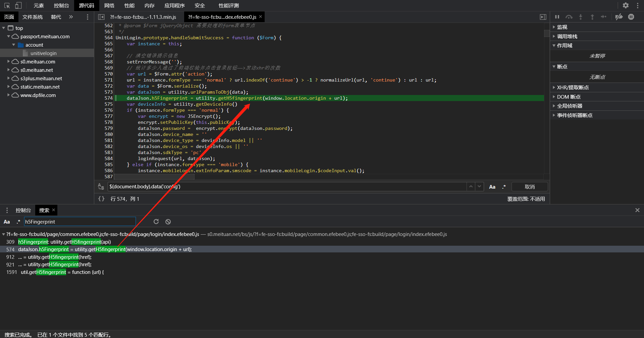Open the 内存 panel tab
The height and width of the screenshot is (338, 644).
point(149,5)
